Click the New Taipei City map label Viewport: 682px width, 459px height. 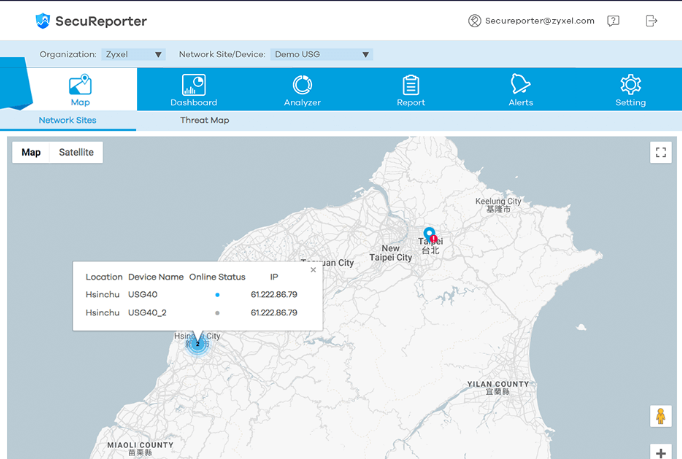[x=391, y=253]
